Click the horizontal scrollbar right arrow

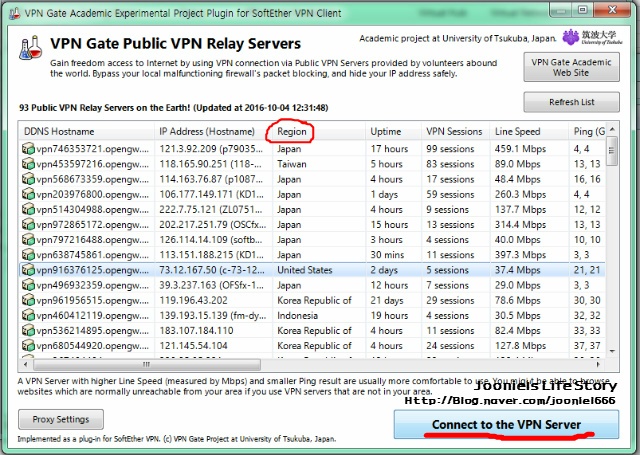598,364
